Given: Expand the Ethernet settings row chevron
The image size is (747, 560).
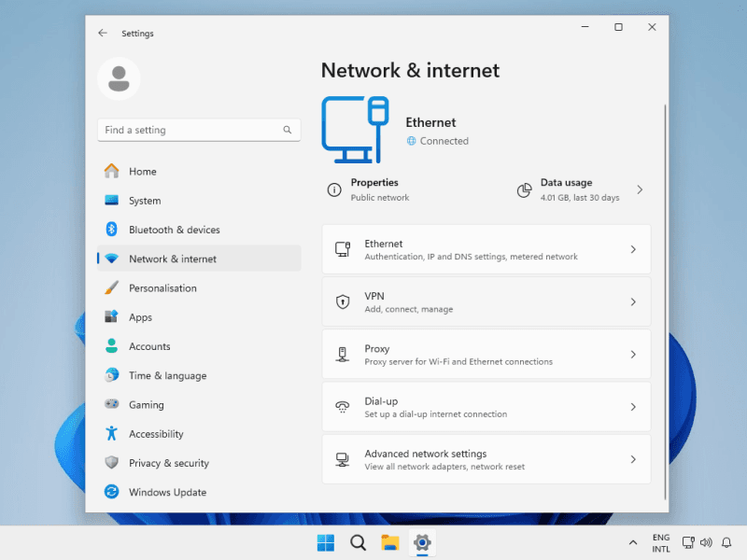Looking at the screenshot, I should click(x=633, y=249).
